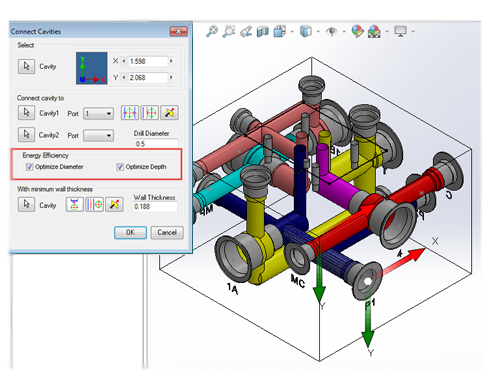The image size is (490, 386).
Task: Increase the X value with right arrow
Action: 171,61
